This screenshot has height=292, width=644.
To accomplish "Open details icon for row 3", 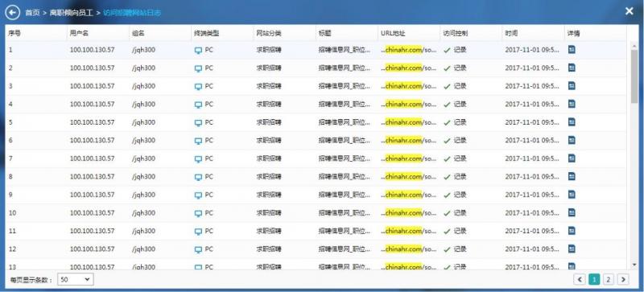I will coord(572,86).
